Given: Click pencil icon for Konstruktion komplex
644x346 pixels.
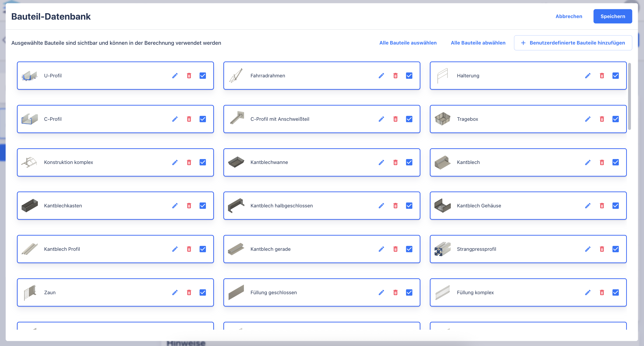Looking at the screenshot, I should [x=175, y=162].
